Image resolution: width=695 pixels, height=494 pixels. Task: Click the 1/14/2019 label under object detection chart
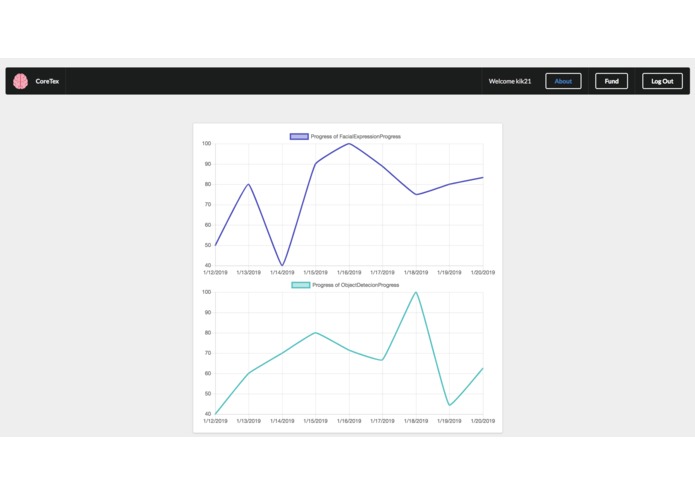point(282,421)
